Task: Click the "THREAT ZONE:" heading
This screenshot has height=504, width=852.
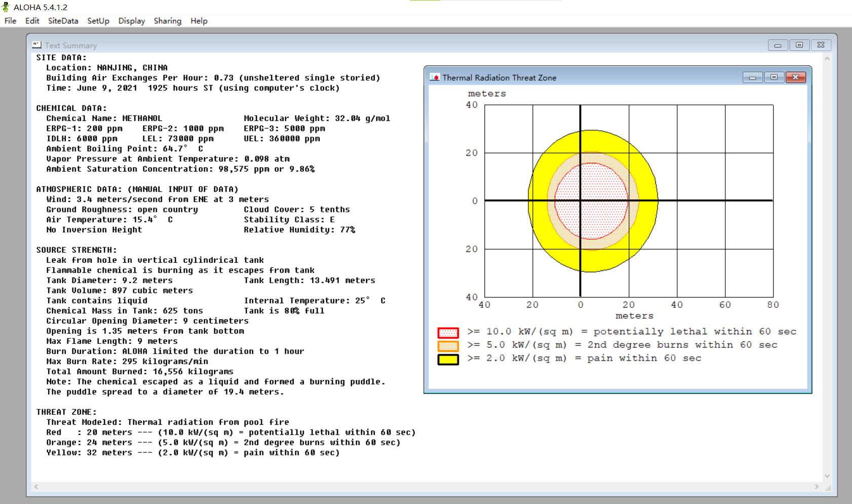Action: [66, 412]
